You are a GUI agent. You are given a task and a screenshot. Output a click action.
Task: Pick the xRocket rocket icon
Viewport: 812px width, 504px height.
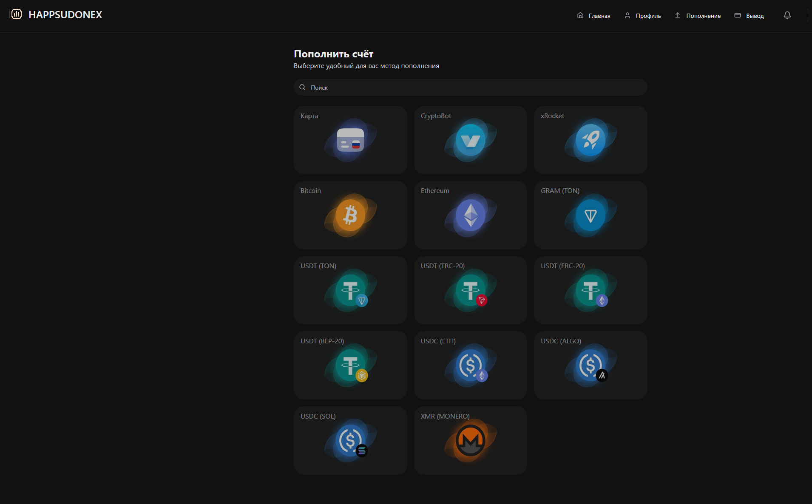[x=591, y=140]
